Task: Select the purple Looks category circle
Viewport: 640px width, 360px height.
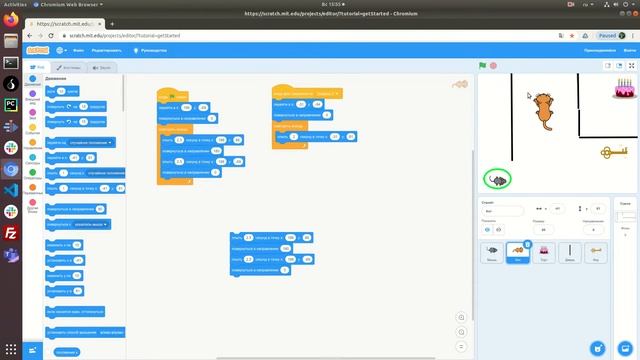Action: click(x=33, y=93)
